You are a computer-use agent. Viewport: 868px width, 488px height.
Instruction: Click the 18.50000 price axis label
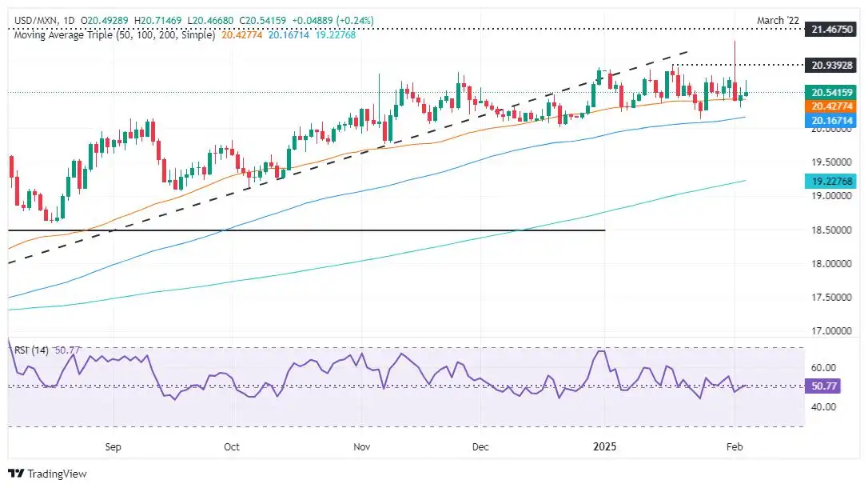pos(831,230)
